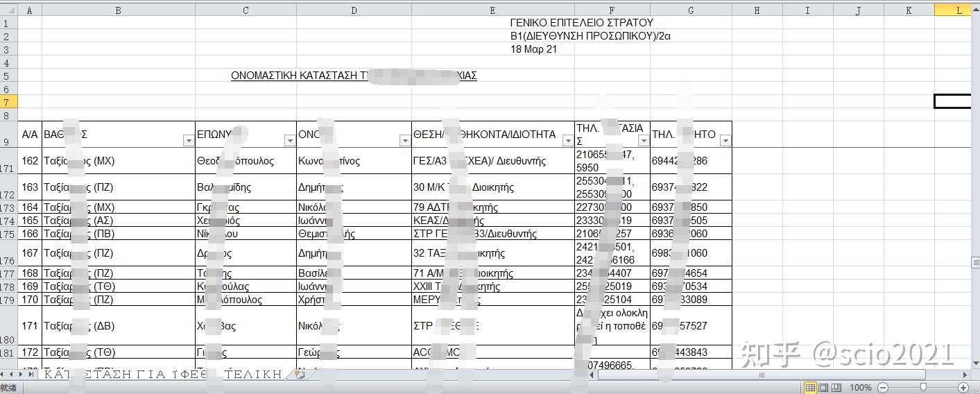The height and width of the screenshot is (394, 980).
Task: Select row 176 header
Action: 8,253
